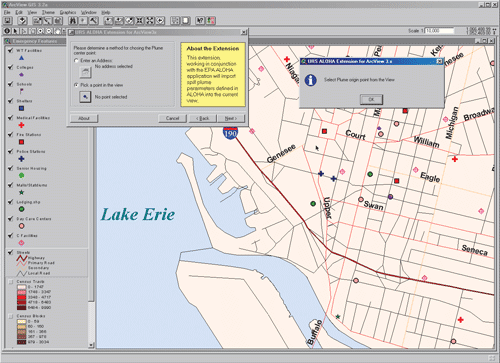The height and width of the screenshot is (363, 500).
Task: Select the Identify tool
Action: [7, 31]
